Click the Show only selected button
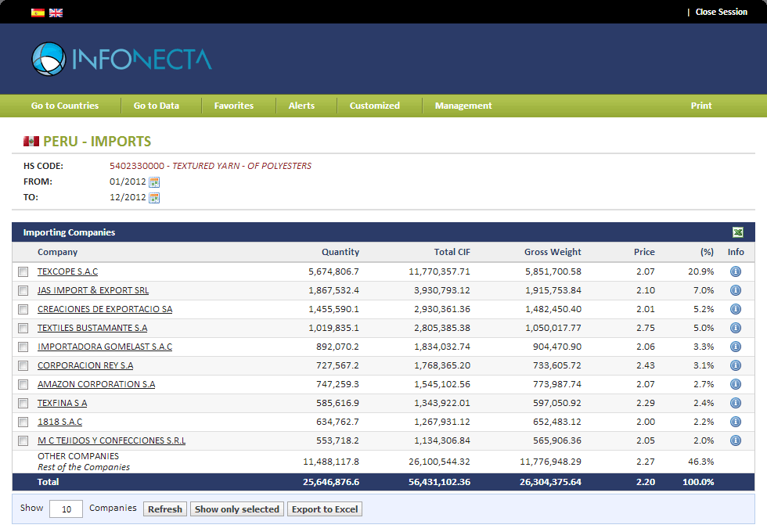 tap(236, 509)
